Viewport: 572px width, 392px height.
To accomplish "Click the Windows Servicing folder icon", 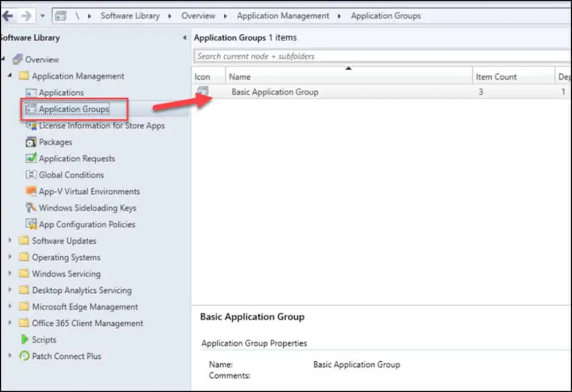I will [x=24, y=273].
